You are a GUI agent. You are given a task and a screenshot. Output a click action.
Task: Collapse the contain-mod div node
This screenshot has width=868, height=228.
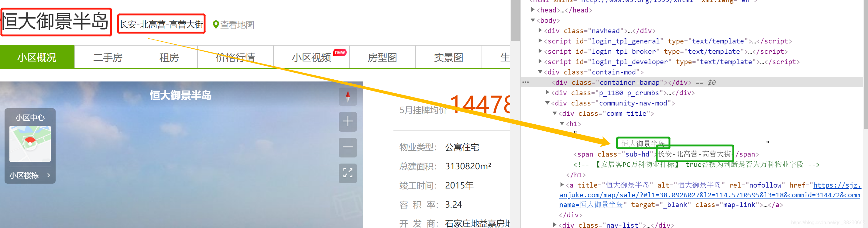540,72
